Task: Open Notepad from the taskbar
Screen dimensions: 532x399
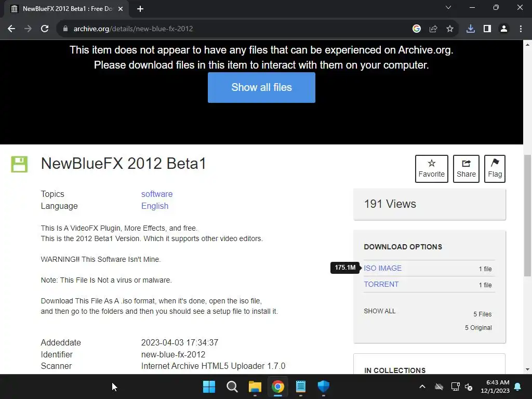Action: [x=301, y=387]
